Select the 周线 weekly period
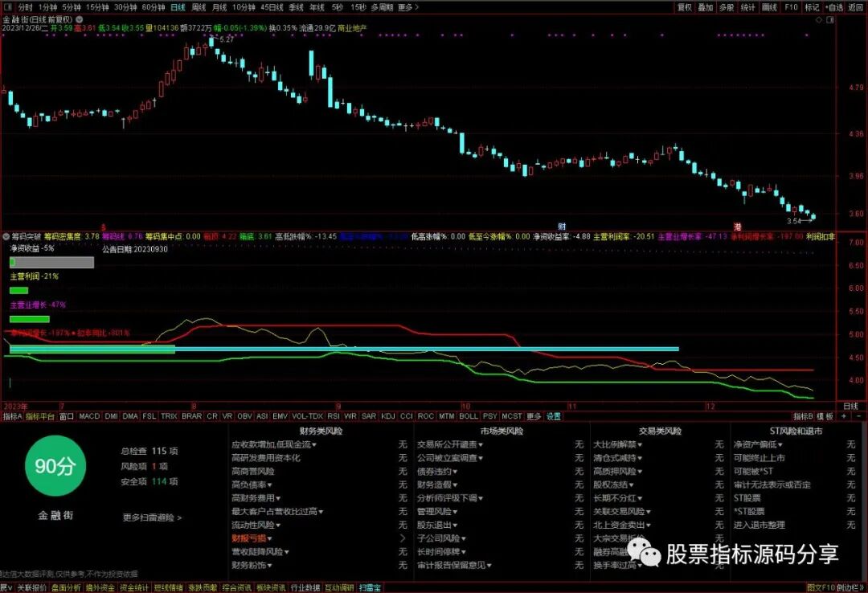Viewport: 868px width, 593px height. point(199,7)
